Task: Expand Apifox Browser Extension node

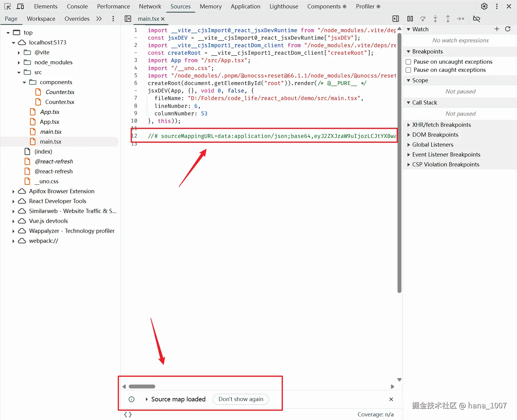Action: [x=13, y=191]
